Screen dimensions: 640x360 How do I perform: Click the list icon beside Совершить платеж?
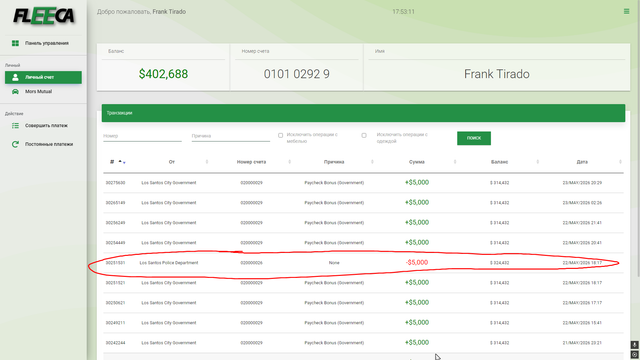[15, 126]
